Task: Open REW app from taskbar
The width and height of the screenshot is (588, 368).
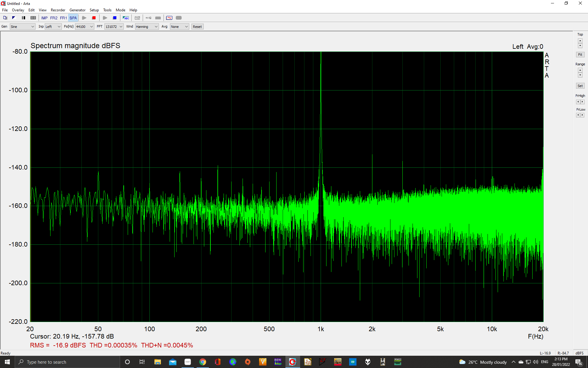Action: pyautogui.click(x=278, y=362)
